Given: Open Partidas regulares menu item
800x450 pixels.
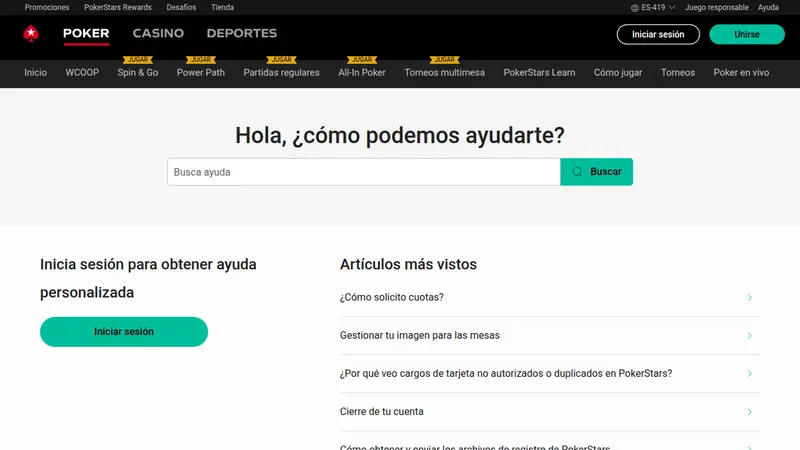Looking at the screenshot, I should click(x=282, y=72).
